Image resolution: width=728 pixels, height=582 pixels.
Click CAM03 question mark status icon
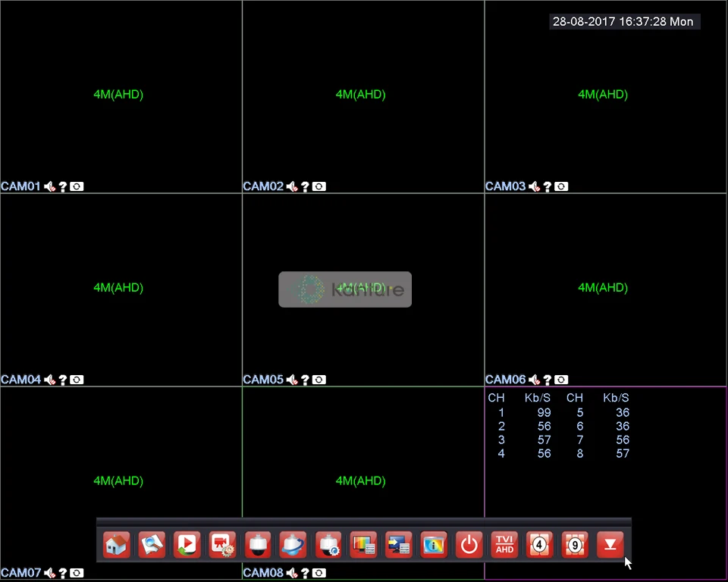coord(548,186)
